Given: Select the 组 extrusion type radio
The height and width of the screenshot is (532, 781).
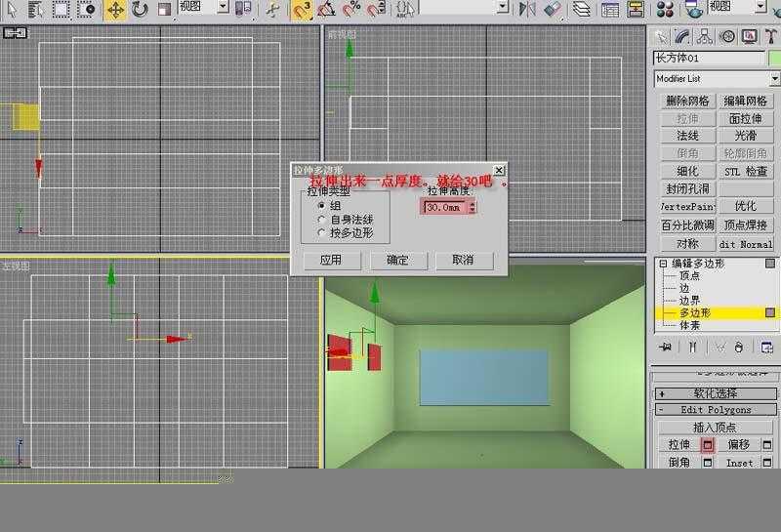Looking at the screenshot, I should (321, 205).
